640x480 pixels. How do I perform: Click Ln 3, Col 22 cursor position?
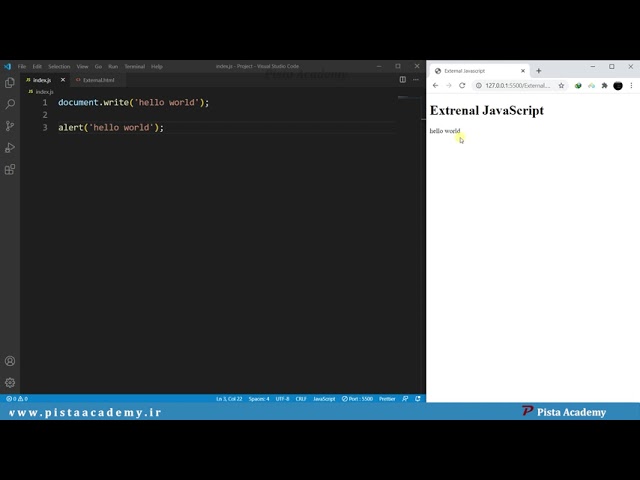[x=229, y=399]
